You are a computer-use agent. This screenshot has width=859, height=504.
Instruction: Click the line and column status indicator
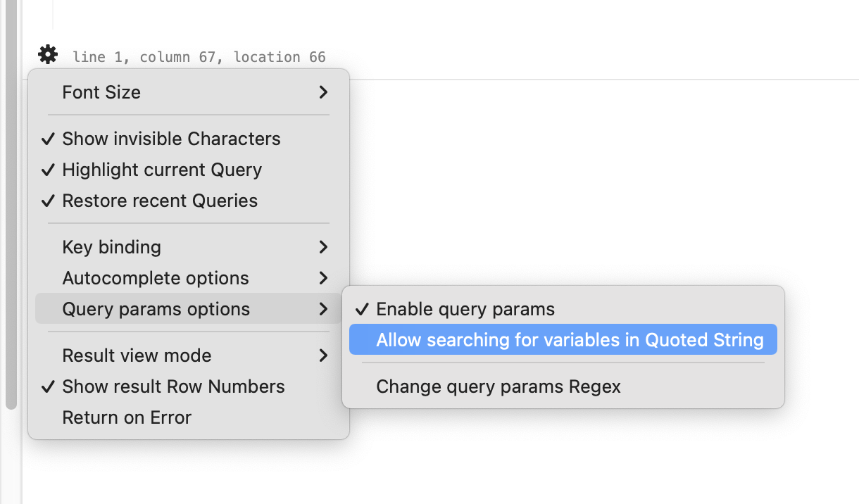[199, 57]
